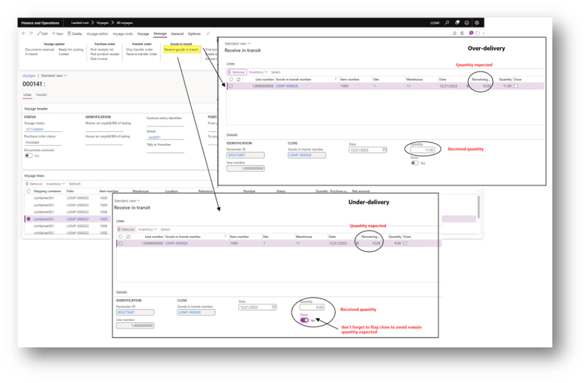588x383 pixels.
Task: Check the Close checkbox in Over-delivery line row
Action: (516, 86)
